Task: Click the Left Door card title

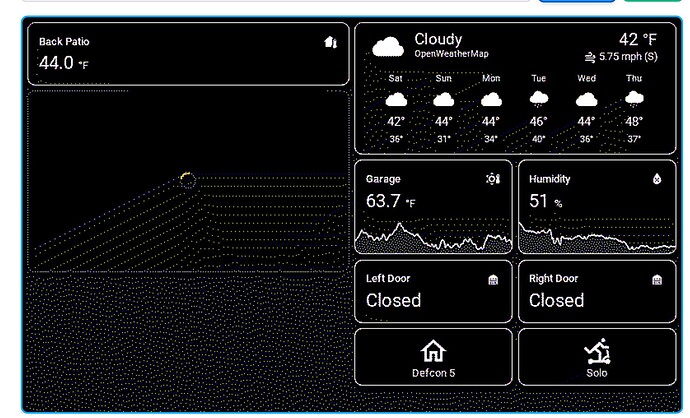Action: 388,279
